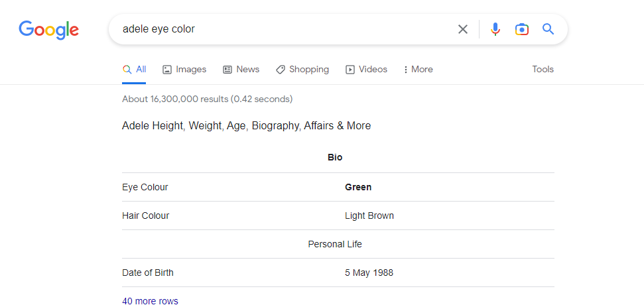Select the 5 May 1988 birth date

[x=369, y=273]
